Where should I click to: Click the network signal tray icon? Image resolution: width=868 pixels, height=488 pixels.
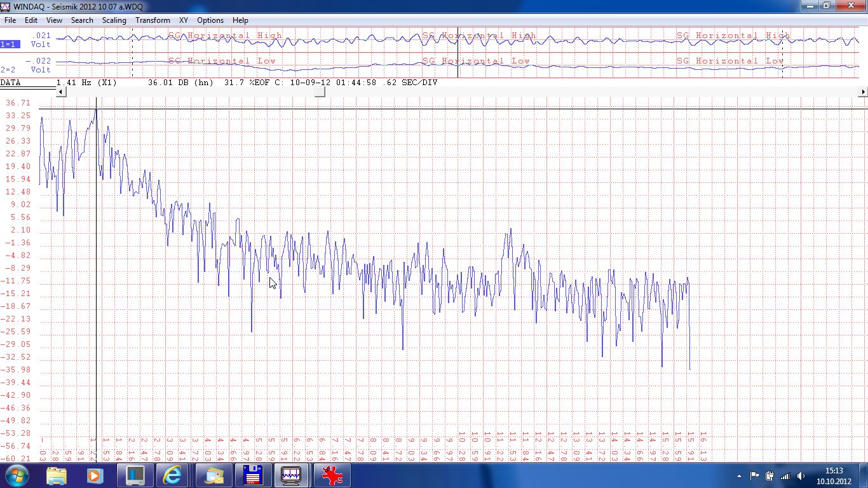tap(785, 476)
